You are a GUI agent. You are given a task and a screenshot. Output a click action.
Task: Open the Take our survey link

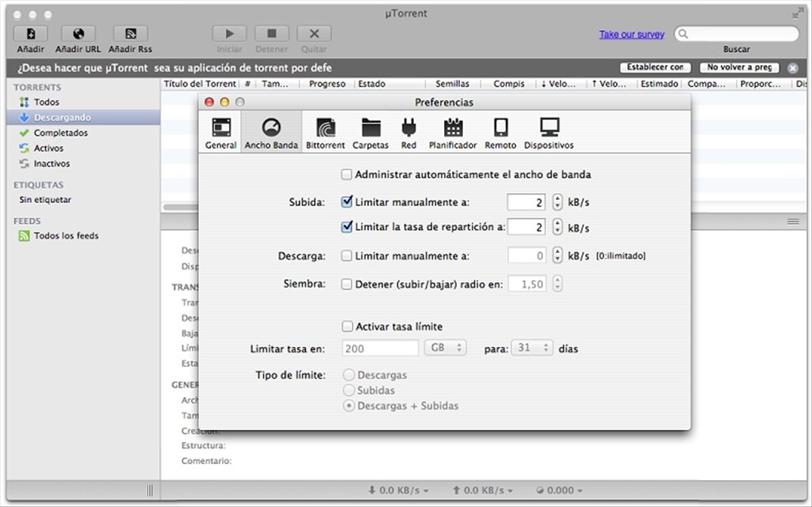click(632, 34)
